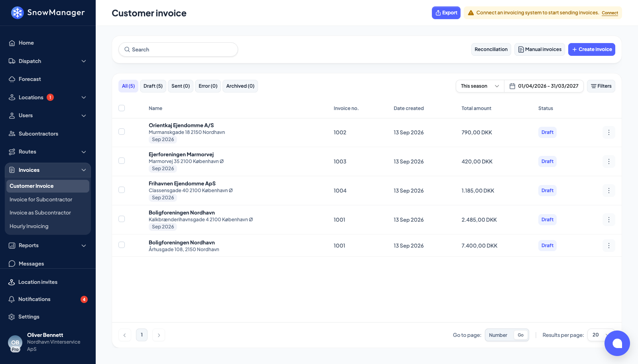Open Reconciliation
The width and height of the screenshot is (638, 364).
(491, 49)
